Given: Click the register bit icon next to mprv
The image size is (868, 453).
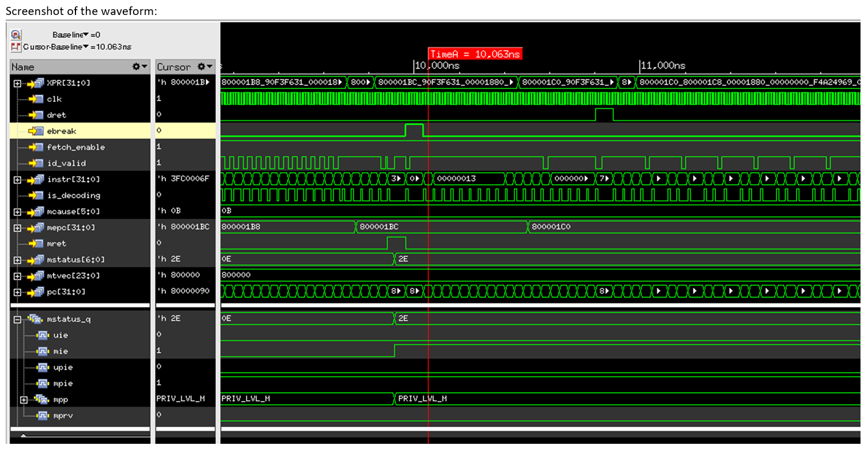Looking at the screenshot, I should click(x=42, y=415).
